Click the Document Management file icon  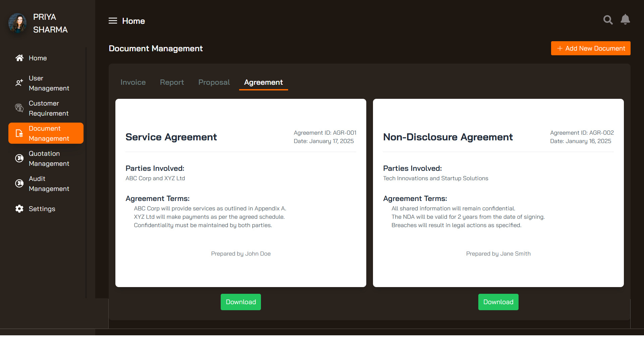click(x=19, y=133)
